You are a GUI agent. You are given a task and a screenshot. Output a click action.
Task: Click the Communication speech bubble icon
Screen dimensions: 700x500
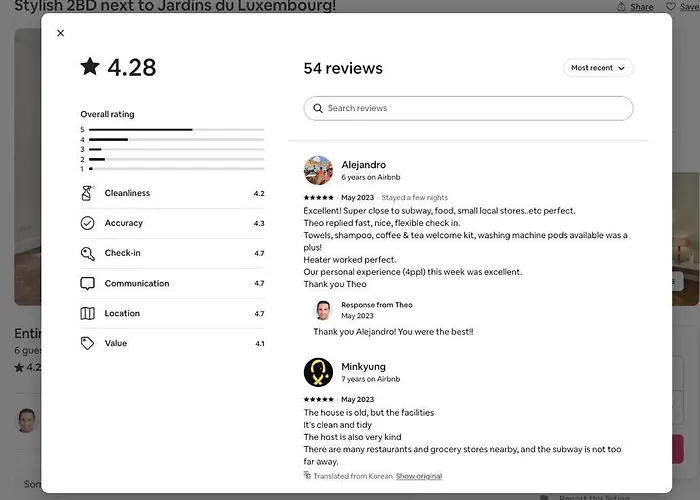tap(88, 283)
